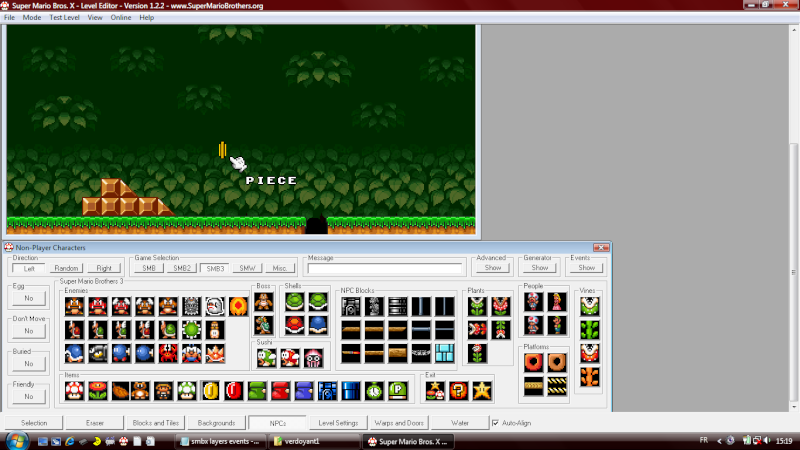
Task: Select the Boo ghost enemy icon
Action: [x=215, y=306]
